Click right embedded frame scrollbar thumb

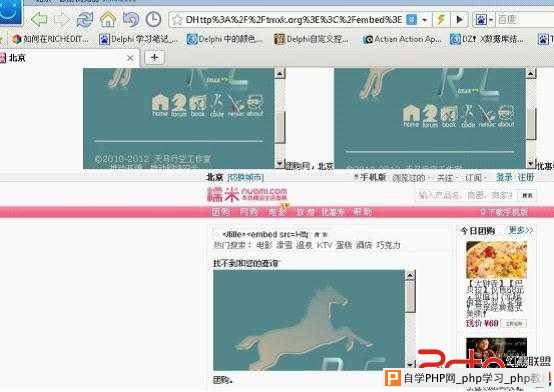click(x=531, y=124)
